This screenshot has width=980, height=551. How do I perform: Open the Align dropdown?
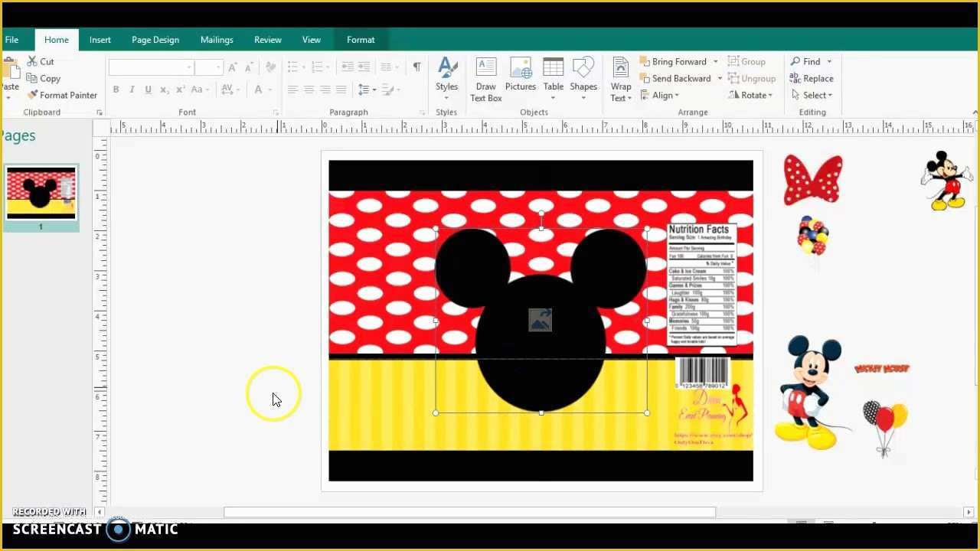659,95
